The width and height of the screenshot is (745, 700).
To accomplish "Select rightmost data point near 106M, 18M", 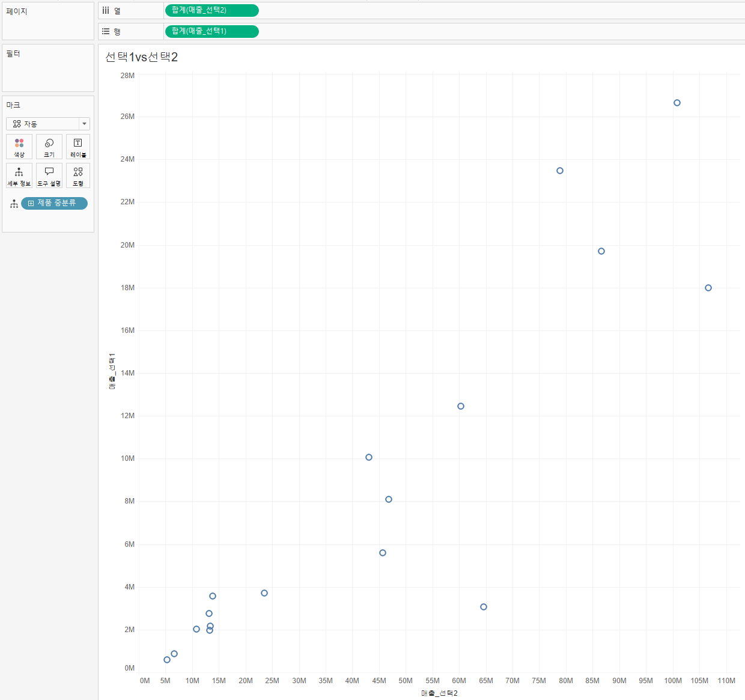I will [x=708, y=288].
